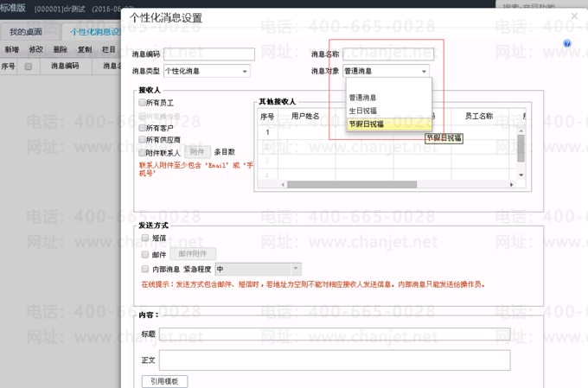This screenshot has height=388, width=588.
Task: Check the 所有客户 checkbox
Action: 142,128
